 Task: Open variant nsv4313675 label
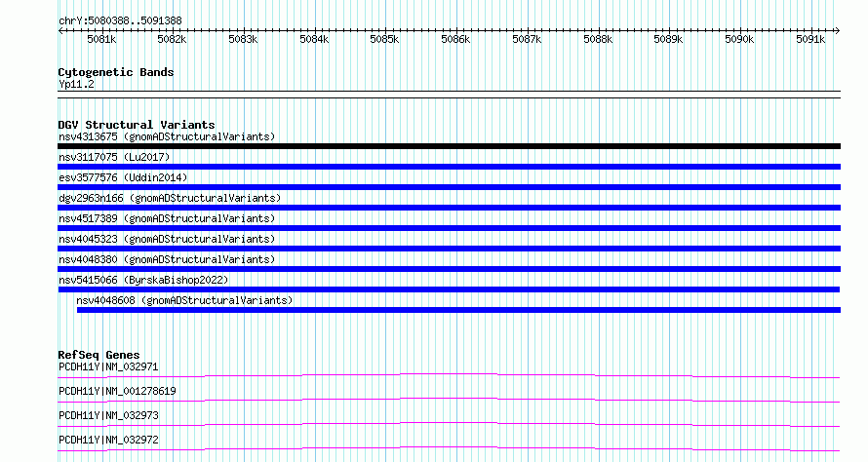[167, 136]
